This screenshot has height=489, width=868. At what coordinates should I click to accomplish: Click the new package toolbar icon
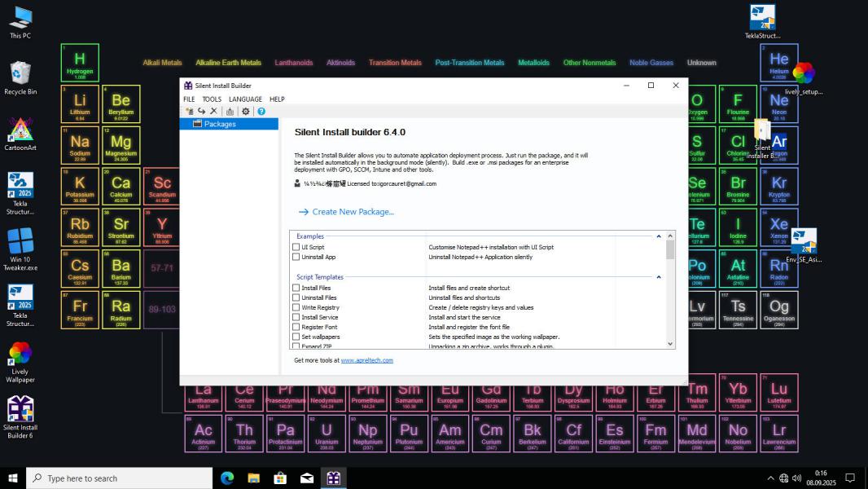pos(189,112)
